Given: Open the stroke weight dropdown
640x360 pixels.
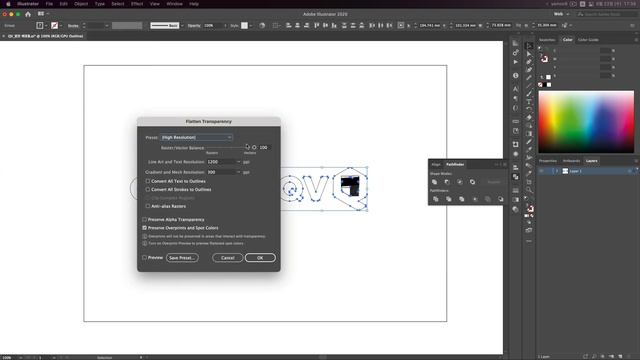Looking at the screenshot, I should click(x=107, y=25).
